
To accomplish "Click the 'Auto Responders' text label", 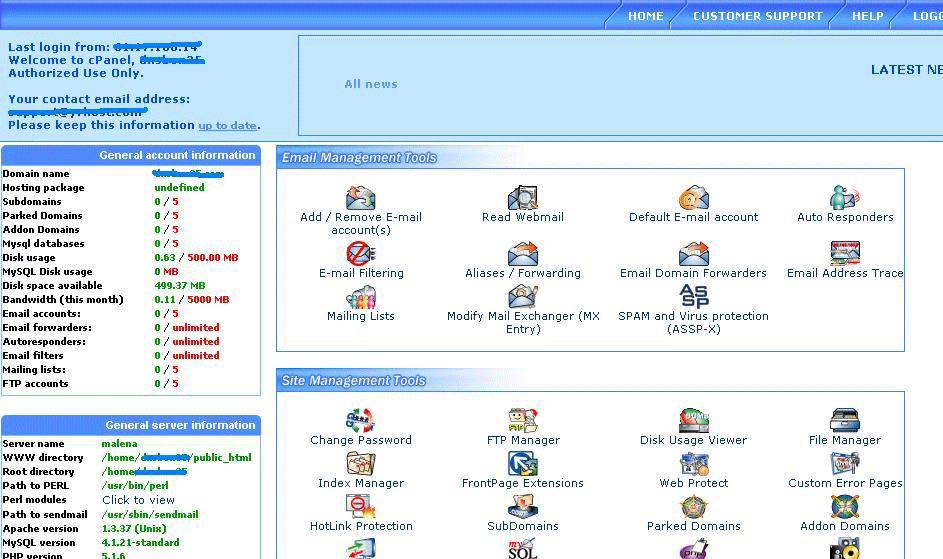I will pos(845,217).
